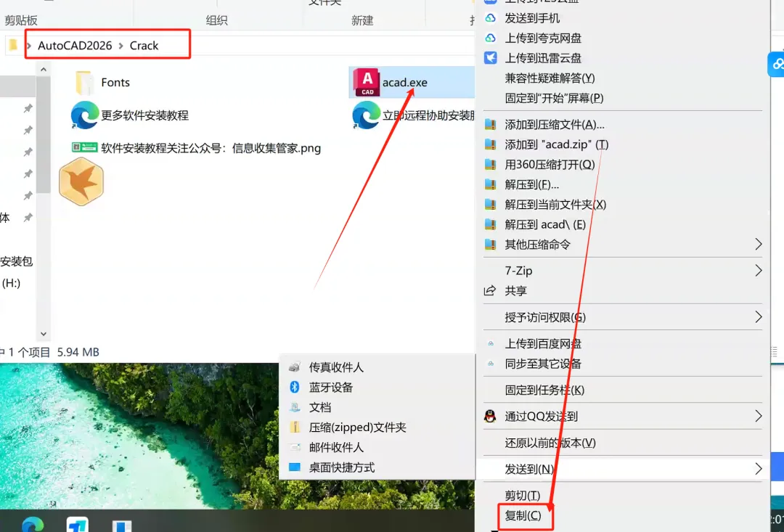Open the Fonts folder icon
The image size is (784, 532).
point(84,83)
